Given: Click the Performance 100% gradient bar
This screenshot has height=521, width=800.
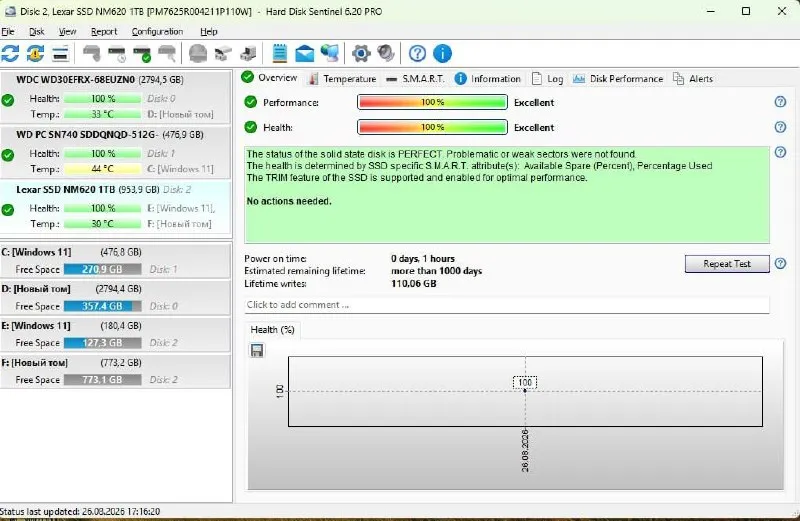Looking at the screenshot, I should [432, 102].
